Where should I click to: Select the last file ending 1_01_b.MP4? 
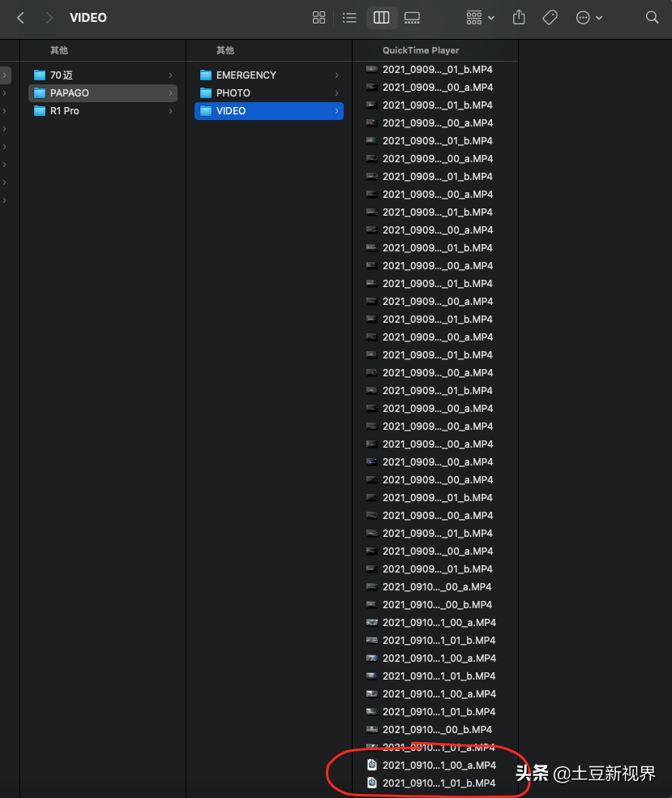pyautogui.click(x=439, y=783)
